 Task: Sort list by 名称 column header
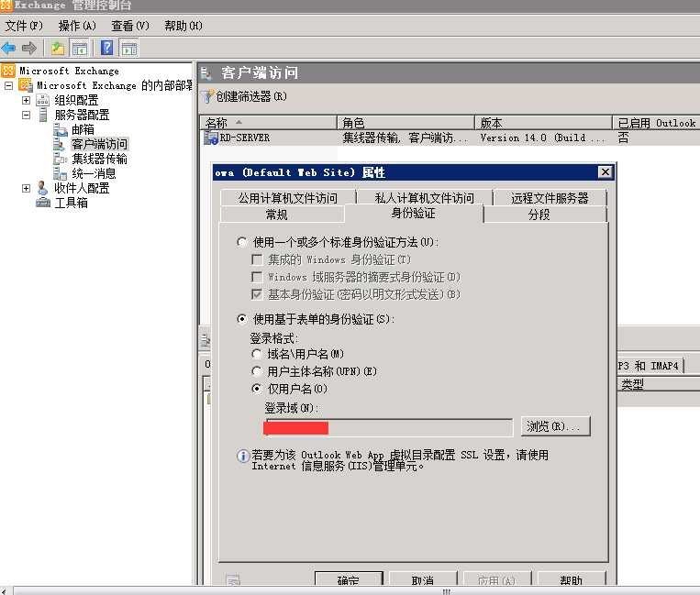[x=268, y=123]
